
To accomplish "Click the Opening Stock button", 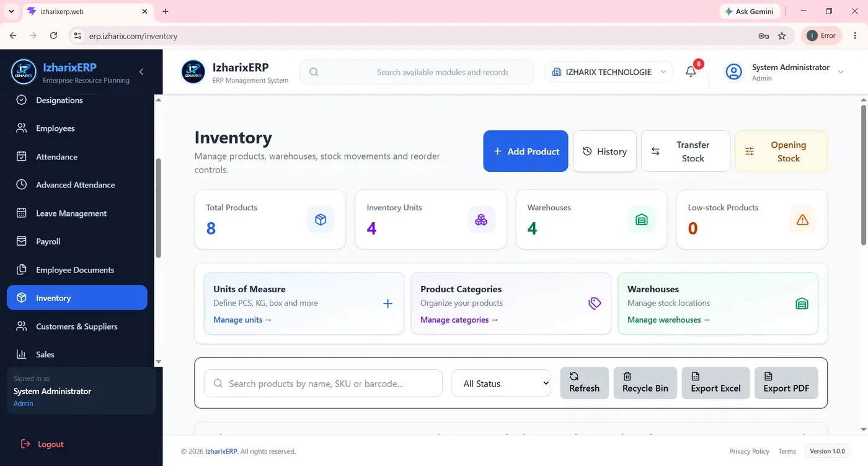I will click(x=781, y=151).
